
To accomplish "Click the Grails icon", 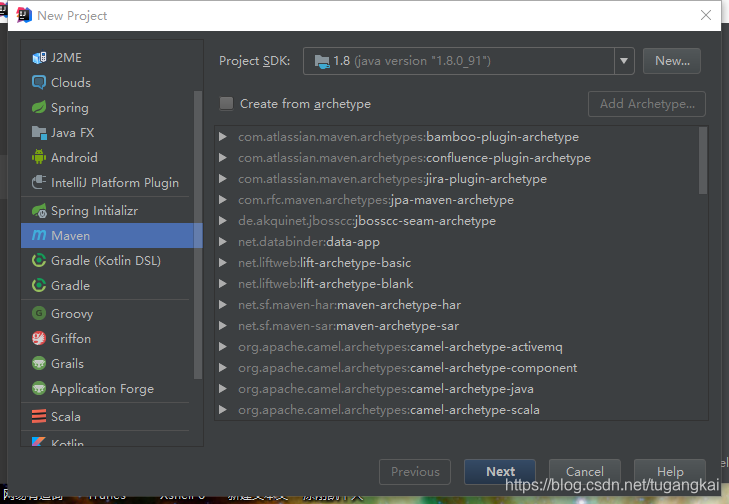I will 39,363.
